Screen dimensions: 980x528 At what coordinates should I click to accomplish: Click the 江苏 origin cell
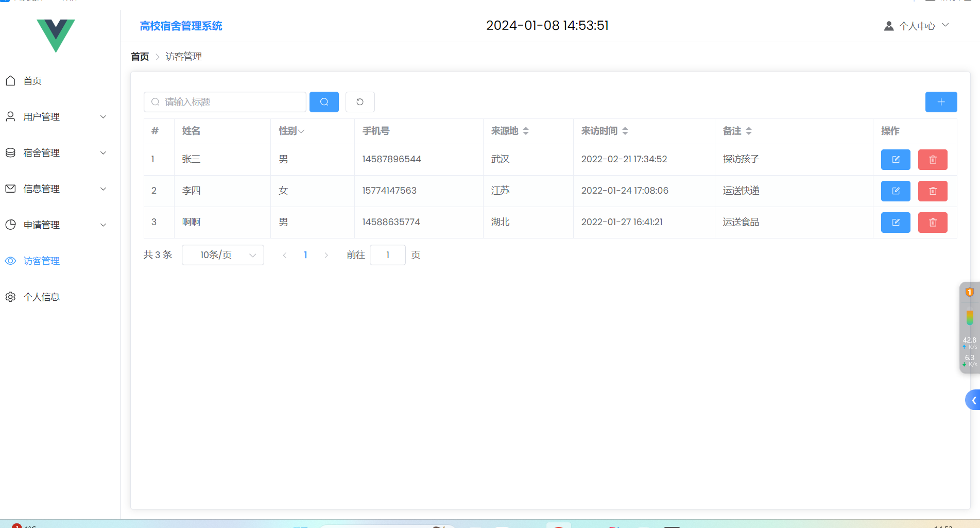pyautogui.click(x=500, y=191)
